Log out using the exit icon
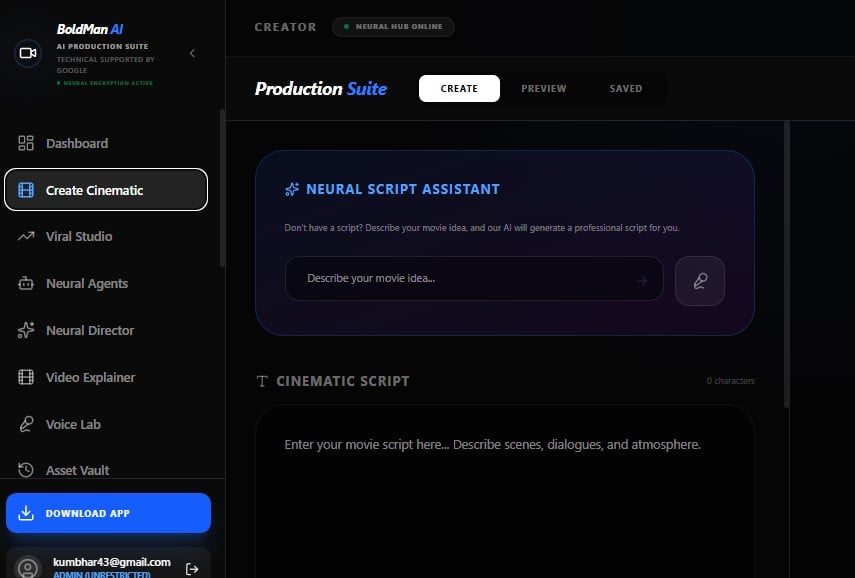The image size is (855, 578). click(192, 569)
